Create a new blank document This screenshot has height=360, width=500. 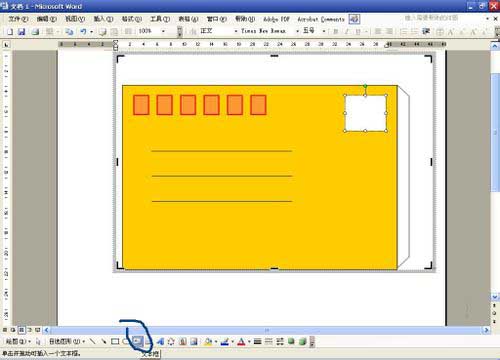[x=10, y=31]
